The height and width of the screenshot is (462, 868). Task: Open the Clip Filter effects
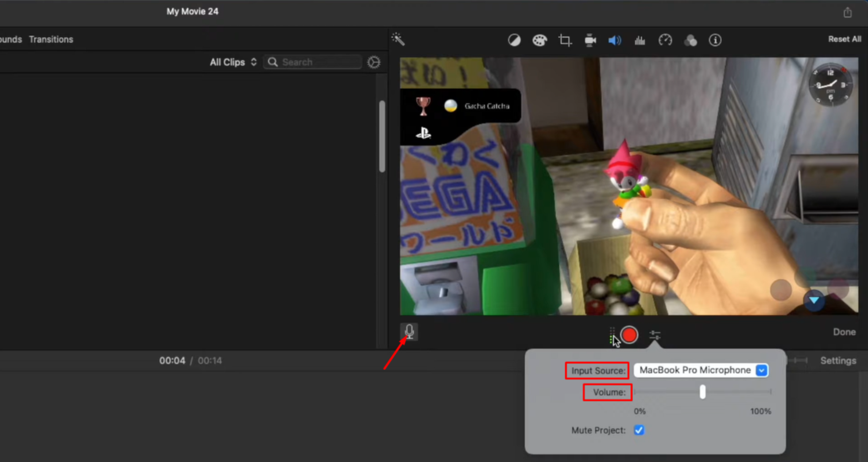[x=690, y=40]
